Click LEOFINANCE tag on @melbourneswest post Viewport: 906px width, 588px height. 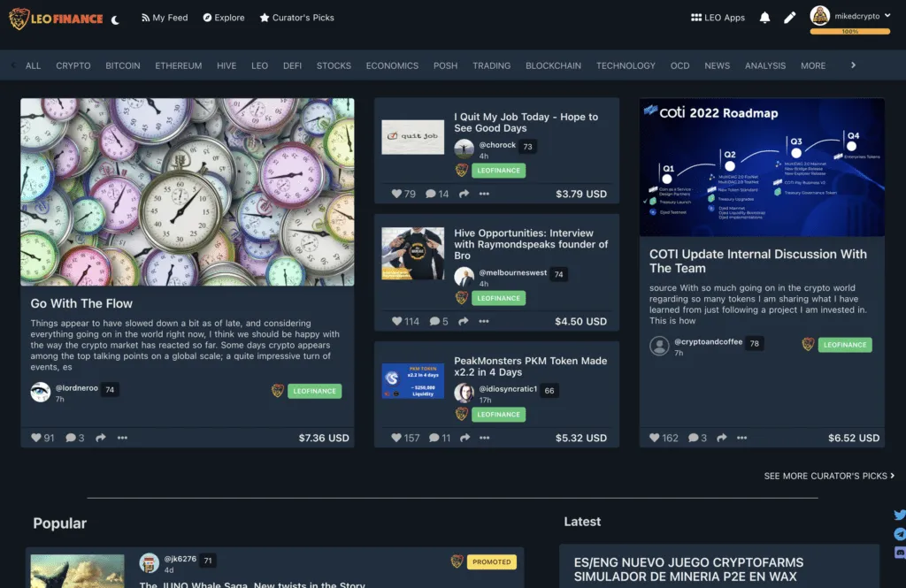(x=499, y=298)
